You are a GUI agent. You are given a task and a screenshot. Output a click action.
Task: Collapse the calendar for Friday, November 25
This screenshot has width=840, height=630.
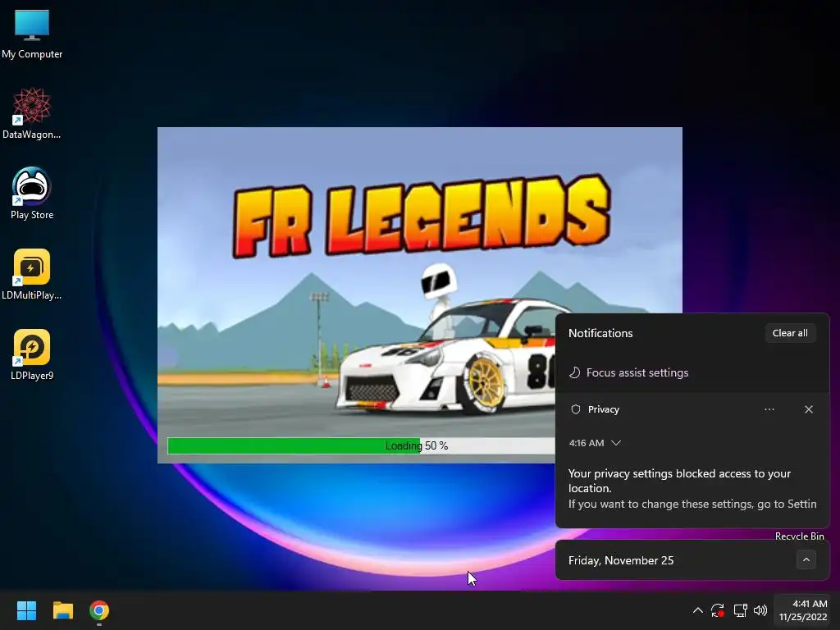[x=806, y=559]
